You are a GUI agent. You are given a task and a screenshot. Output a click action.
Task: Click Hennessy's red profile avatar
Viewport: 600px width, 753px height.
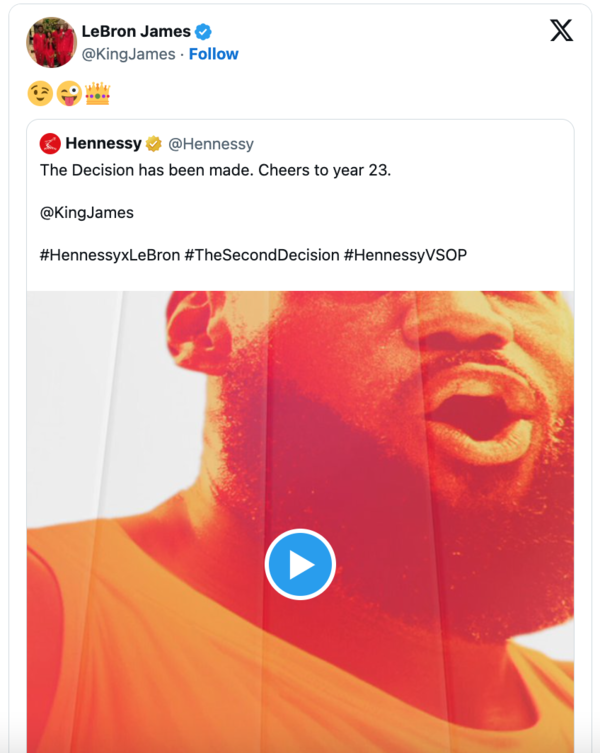[50, 144]
